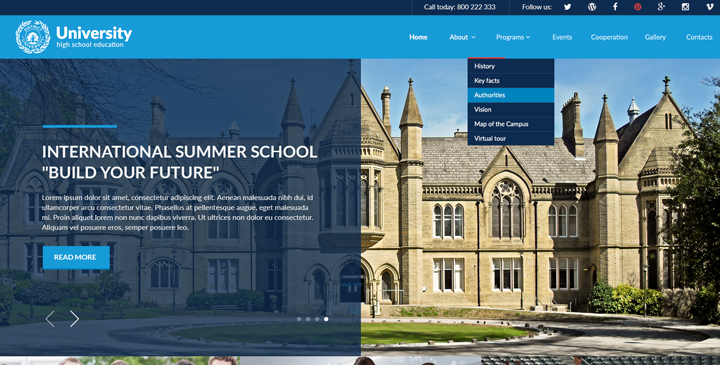
Task: Expand the Programs menu chevron
Action: point(528,37)
